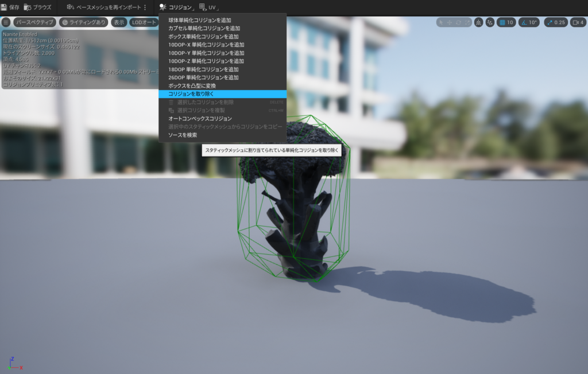
Task: Click the ベースメッシュを再インポート reimport button
Action: [x=104, y=7]
